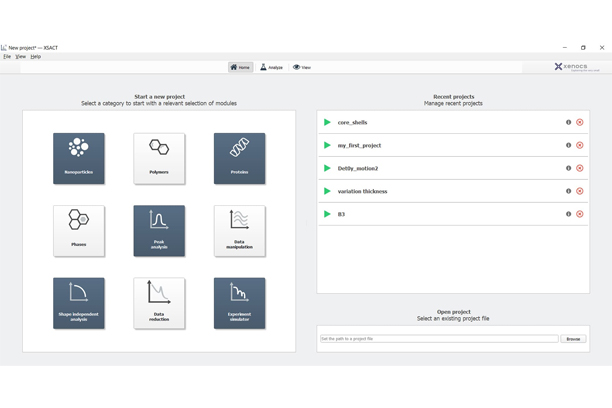
Task: Remove B3 from recent projects
Action: (580, 214)
